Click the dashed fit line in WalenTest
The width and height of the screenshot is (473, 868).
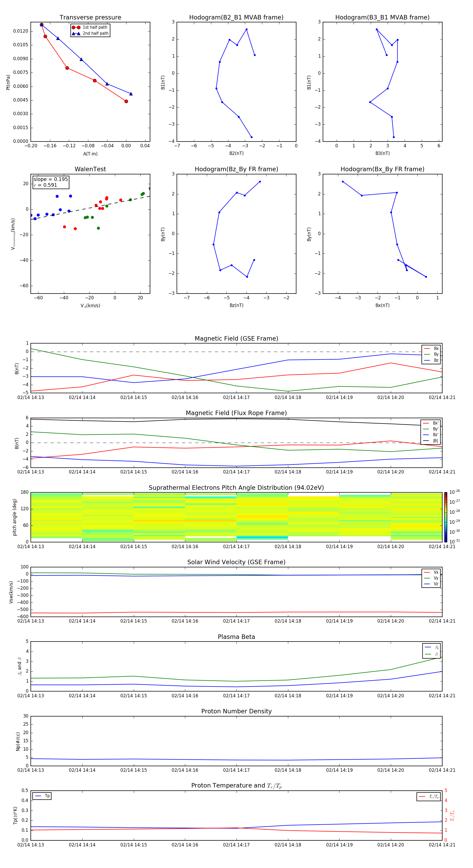point(90,208)
